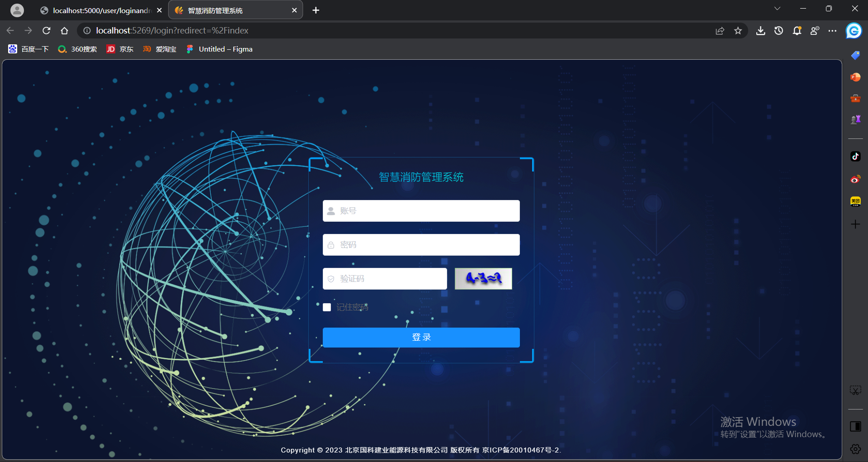Bookmark this page with the star icon
This screenshot has width=868, height=462.
point(738,30)
